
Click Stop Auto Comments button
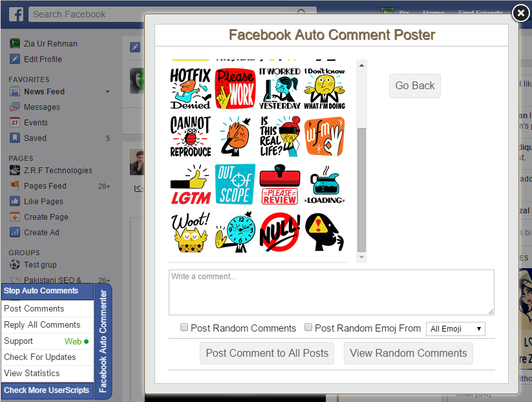pyautogui.click(x=47, y=291)
